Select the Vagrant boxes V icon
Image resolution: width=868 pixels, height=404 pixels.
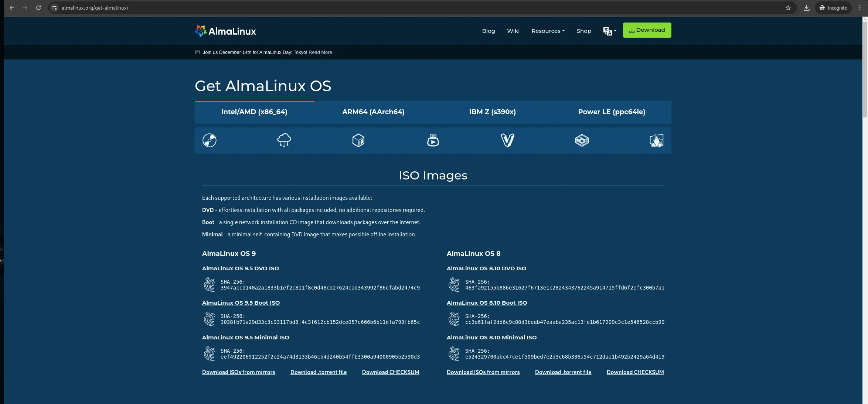click(507, 140)
